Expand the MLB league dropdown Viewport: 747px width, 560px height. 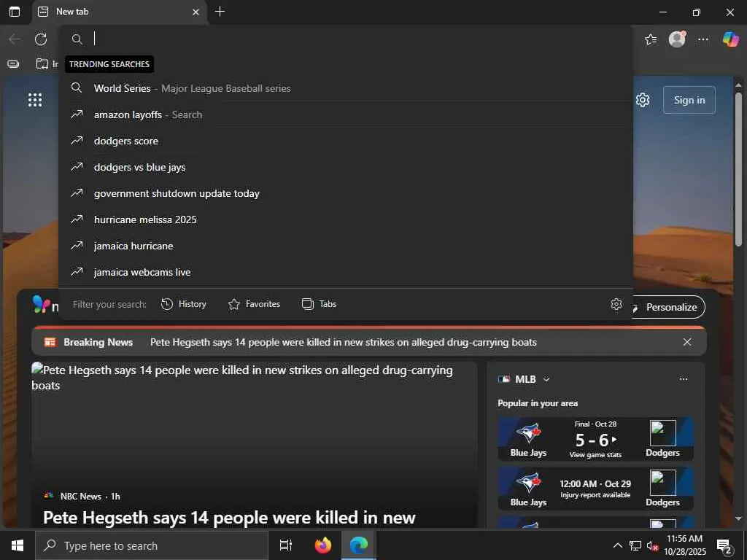(x=546, y=379)
